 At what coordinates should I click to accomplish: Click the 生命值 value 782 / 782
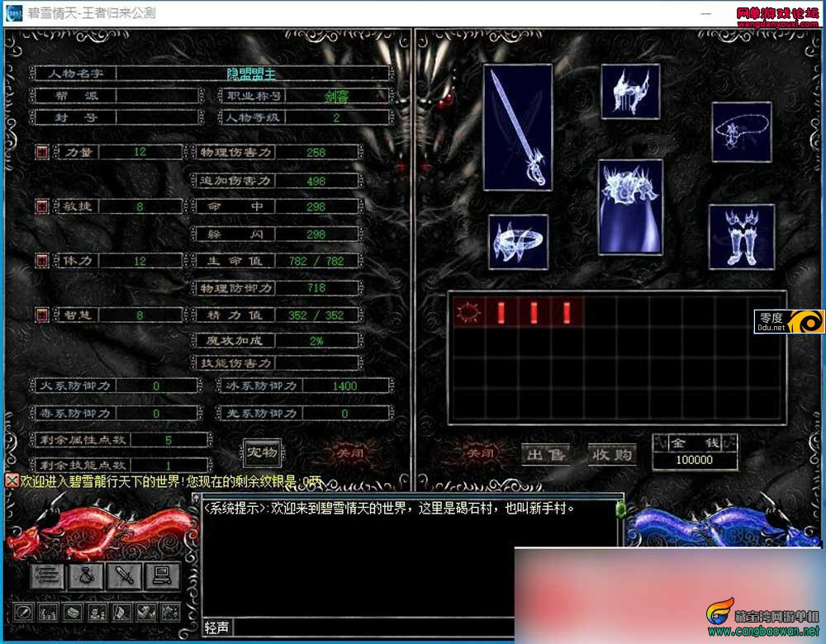coord(316,261)
